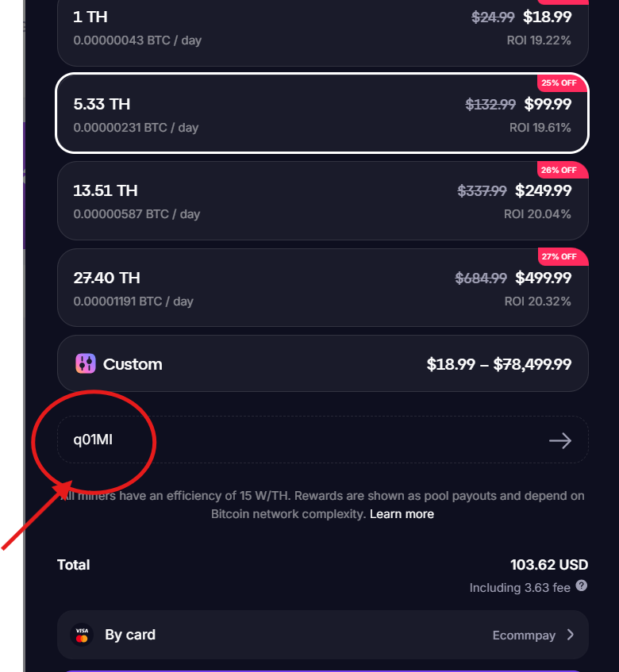Open the Learn more link
The image size is (619, 672).
pyautogui.click(x=402, y=513)
